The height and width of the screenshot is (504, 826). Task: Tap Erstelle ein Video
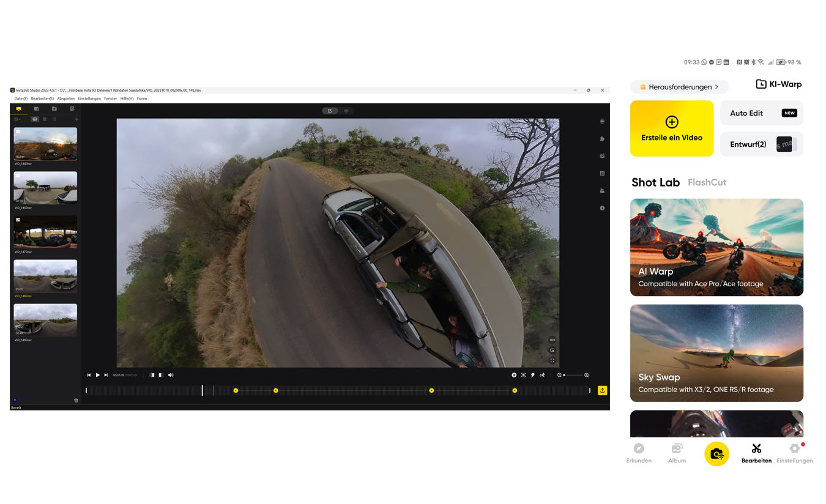click(x=672, y=128)
